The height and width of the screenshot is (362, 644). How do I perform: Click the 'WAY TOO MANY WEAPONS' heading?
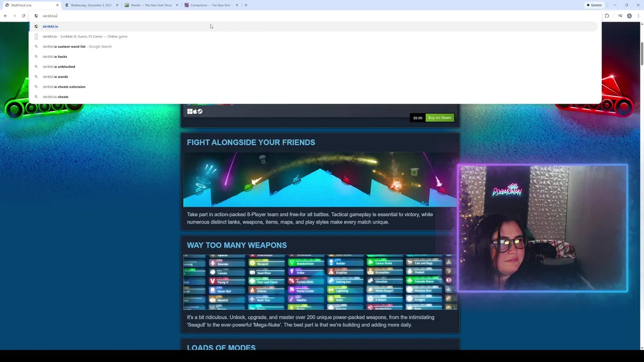click(236, 245)
